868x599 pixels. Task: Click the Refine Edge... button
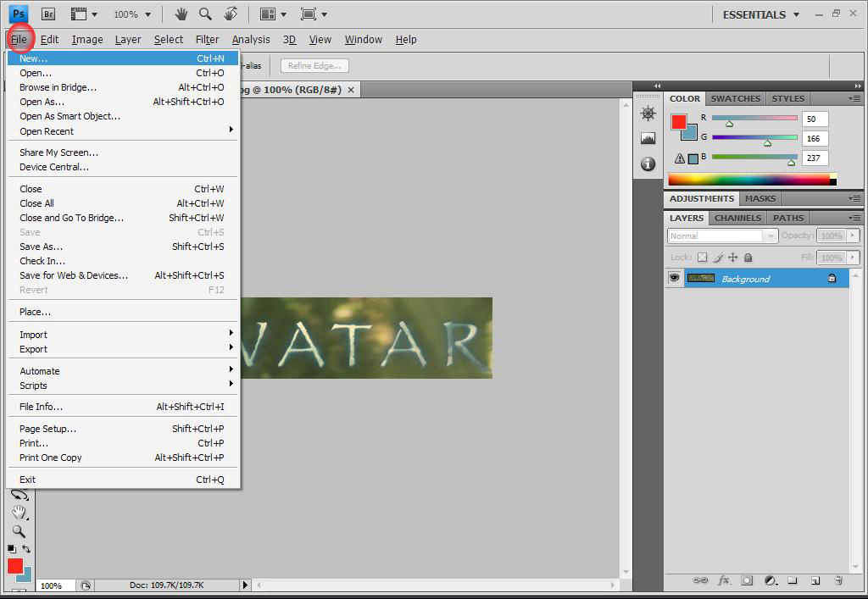tap(314, 66)
